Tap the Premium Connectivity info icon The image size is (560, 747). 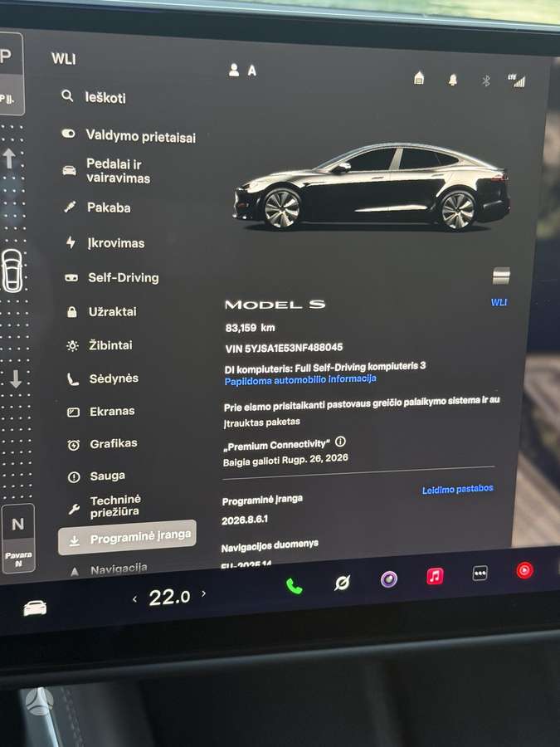(340, 442)
